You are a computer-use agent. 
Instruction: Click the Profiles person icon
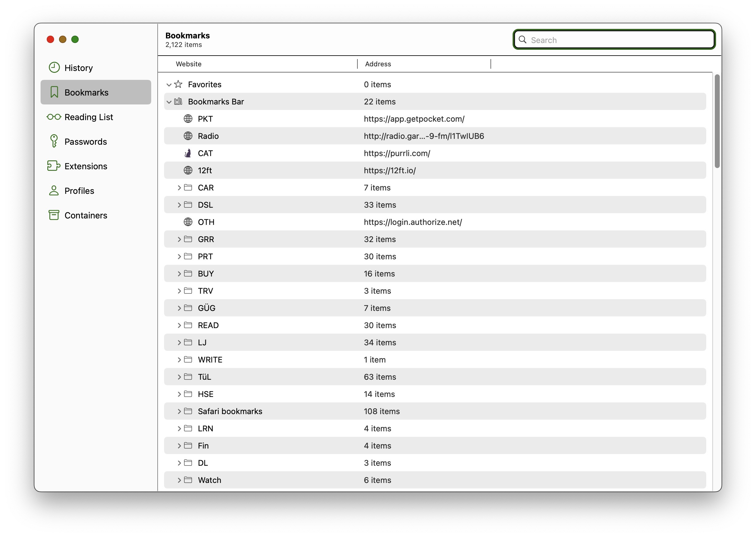53,190
